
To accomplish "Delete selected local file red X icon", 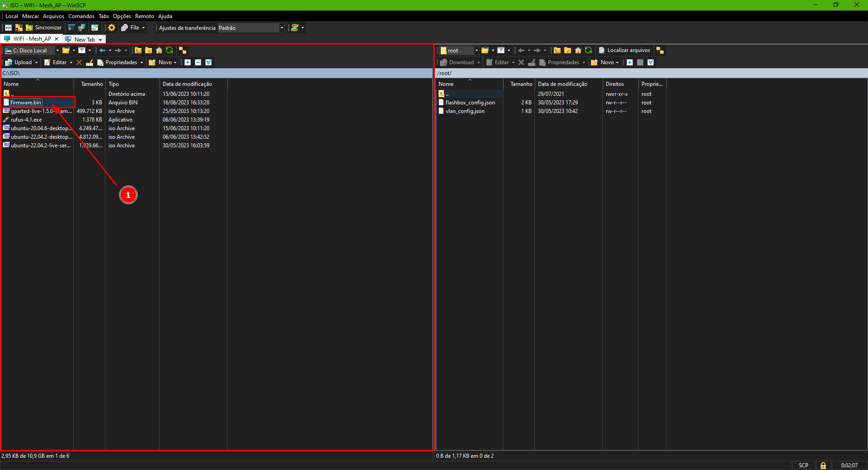I will (x=79, y=62).
